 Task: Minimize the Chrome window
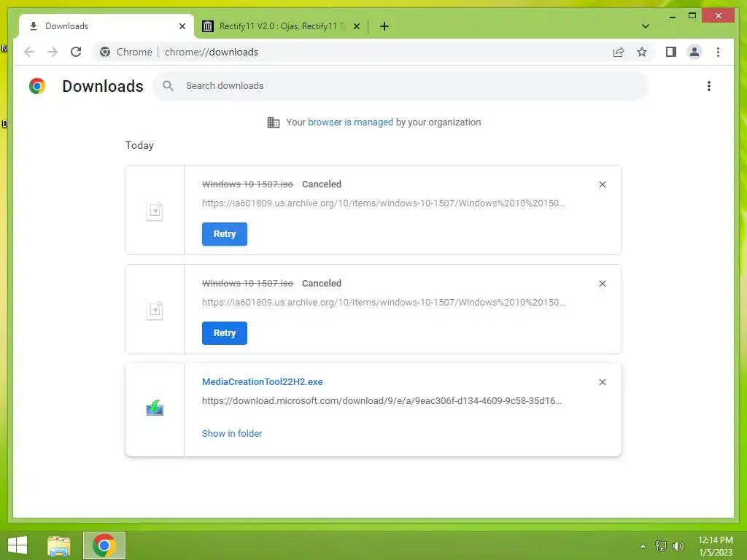click(672, 16)
